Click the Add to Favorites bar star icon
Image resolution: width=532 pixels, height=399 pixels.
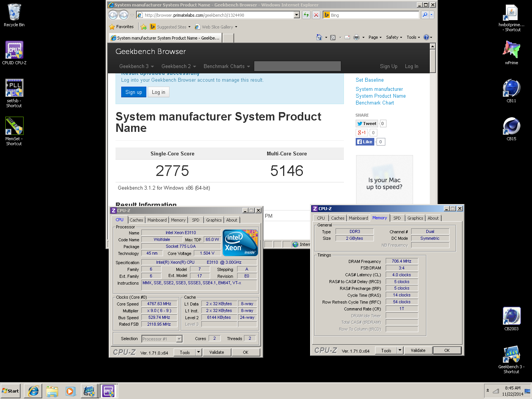[144, 27]
